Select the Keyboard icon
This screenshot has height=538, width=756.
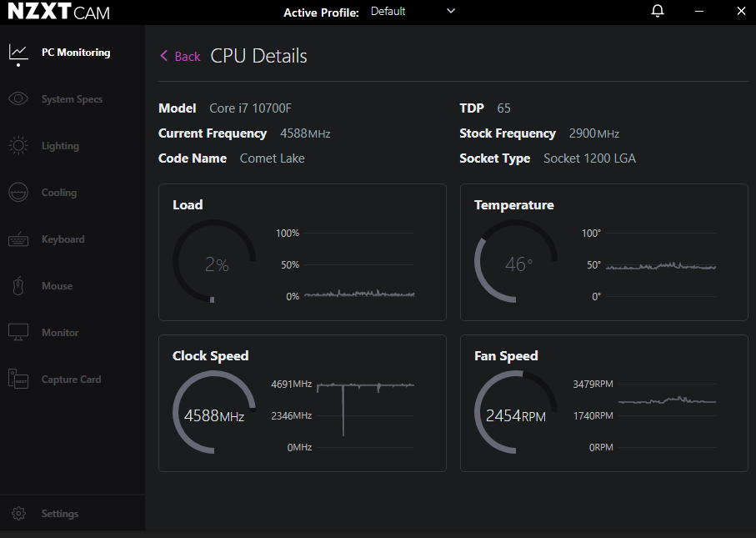click(18, 239)
